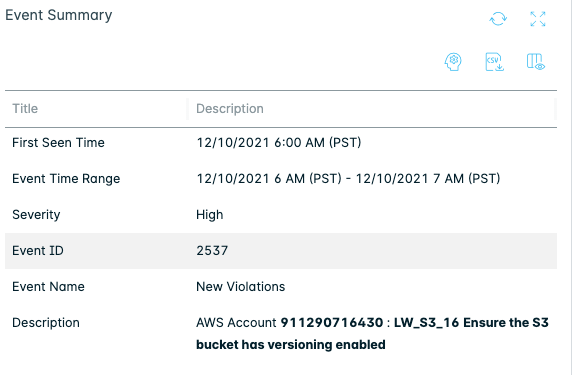Select the Event Time Range row
This screenshot has height=375, width=572.
point(281,179)
